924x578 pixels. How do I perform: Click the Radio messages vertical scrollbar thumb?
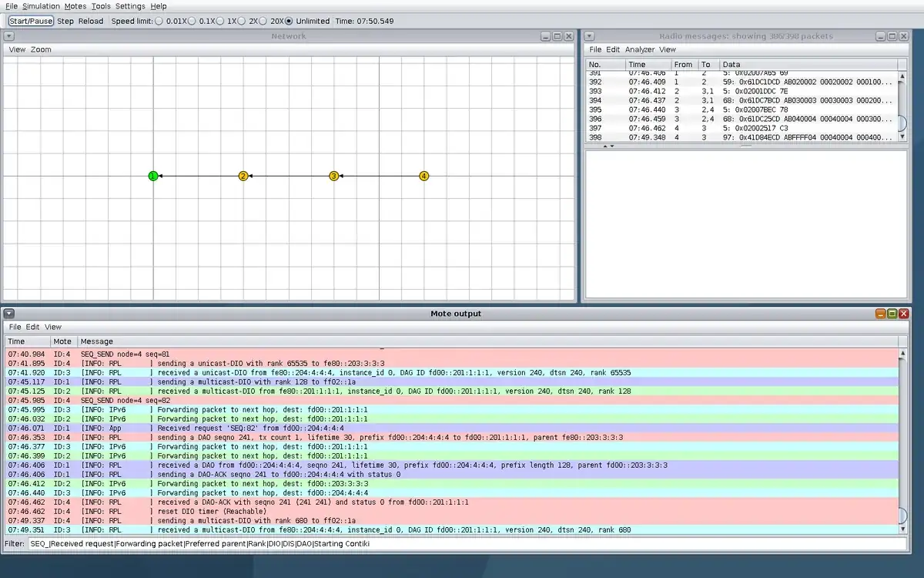click(902, 123)
